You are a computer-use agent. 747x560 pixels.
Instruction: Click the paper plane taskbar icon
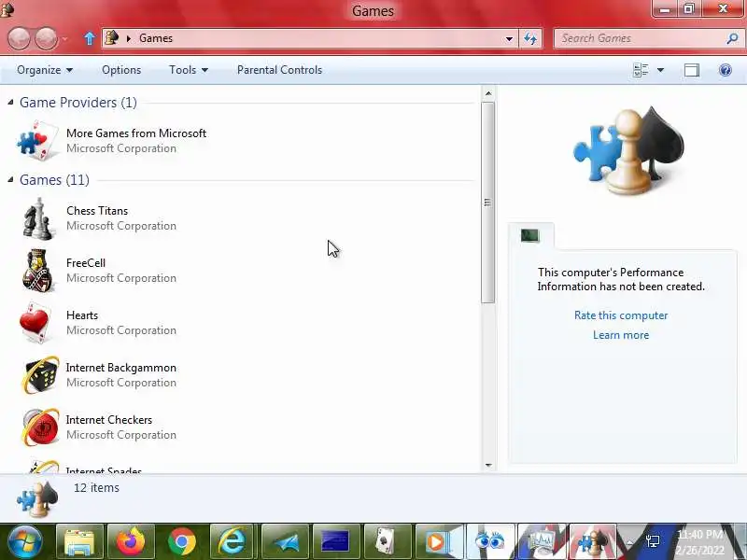point(285,542)
